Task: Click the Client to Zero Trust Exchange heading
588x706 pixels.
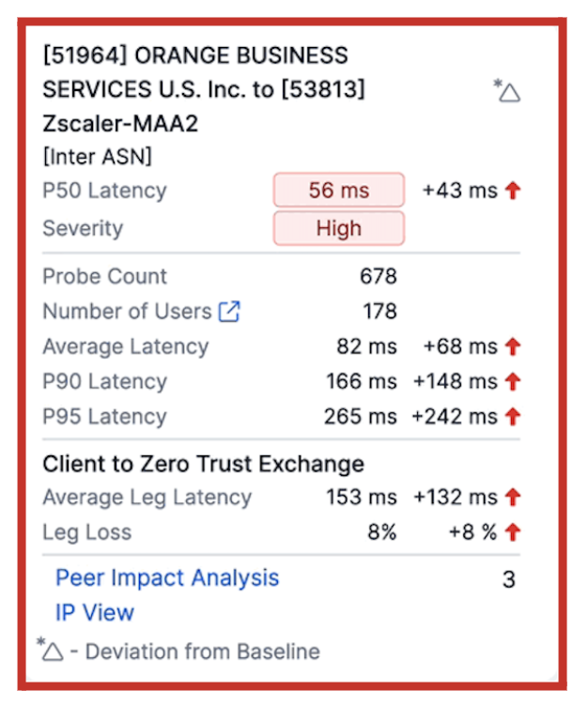Action: tap(203, 463)
